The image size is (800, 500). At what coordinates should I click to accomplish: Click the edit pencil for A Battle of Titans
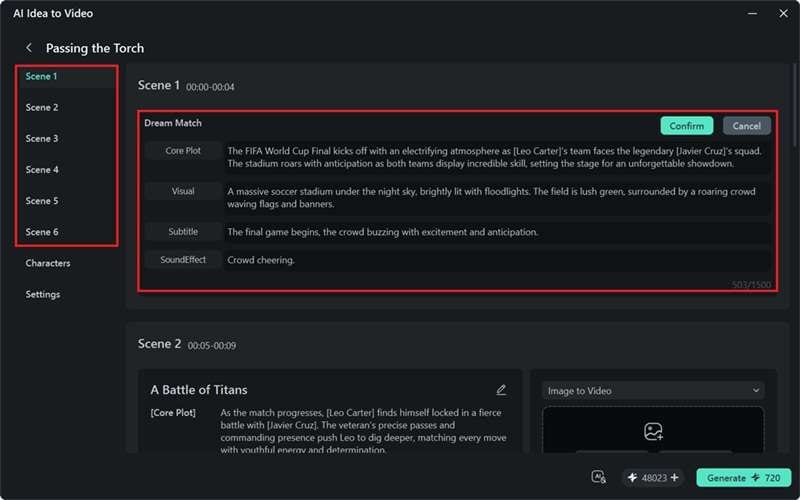coord(501,390)
